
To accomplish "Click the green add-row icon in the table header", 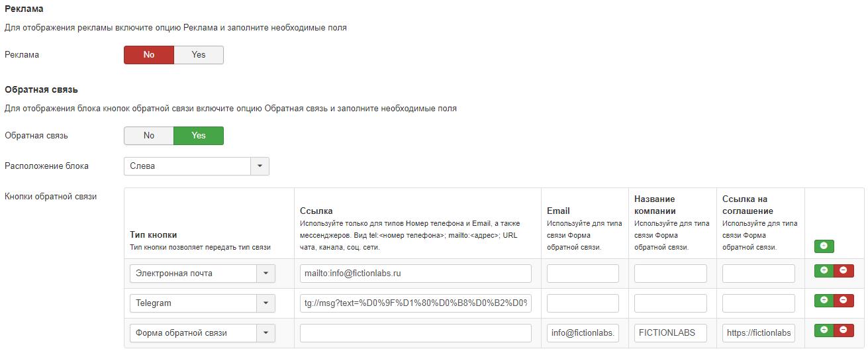I will (824, 246).
